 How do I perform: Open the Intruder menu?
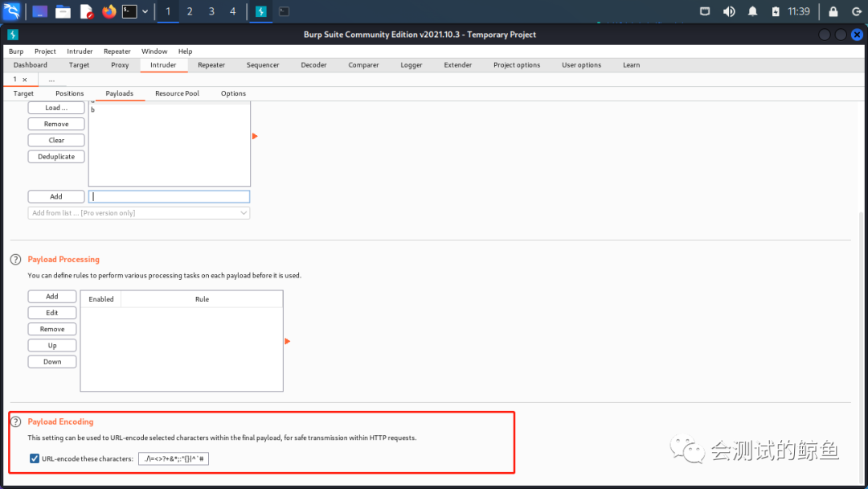(80, 51)
